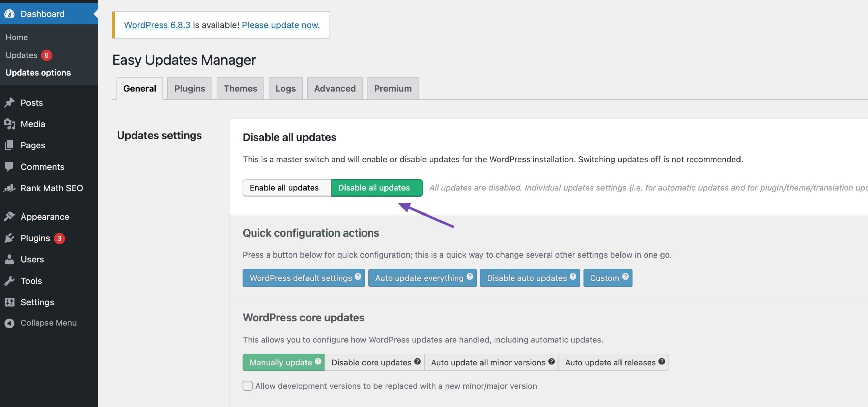This screenshot has width=868, height=407.
Task: Collapse the admin sidebar menu
Action: 48,323
